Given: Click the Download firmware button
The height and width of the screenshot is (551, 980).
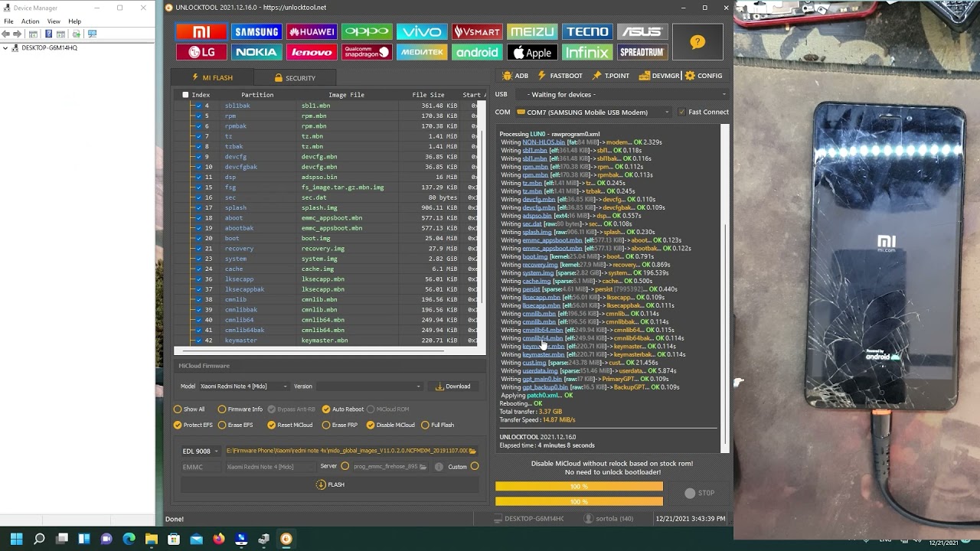Looking at the screenshot, I should (453, 386).
